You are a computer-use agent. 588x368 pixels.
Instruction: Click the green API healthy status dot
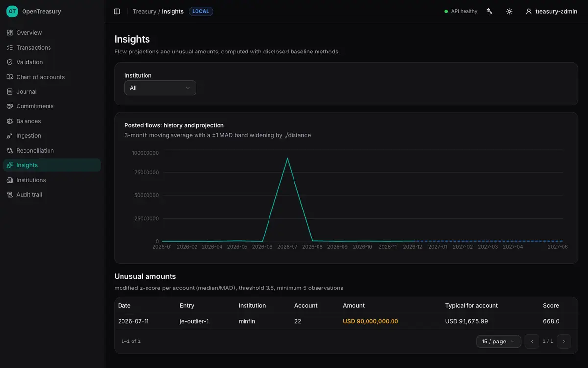click(x=446, y=11)
